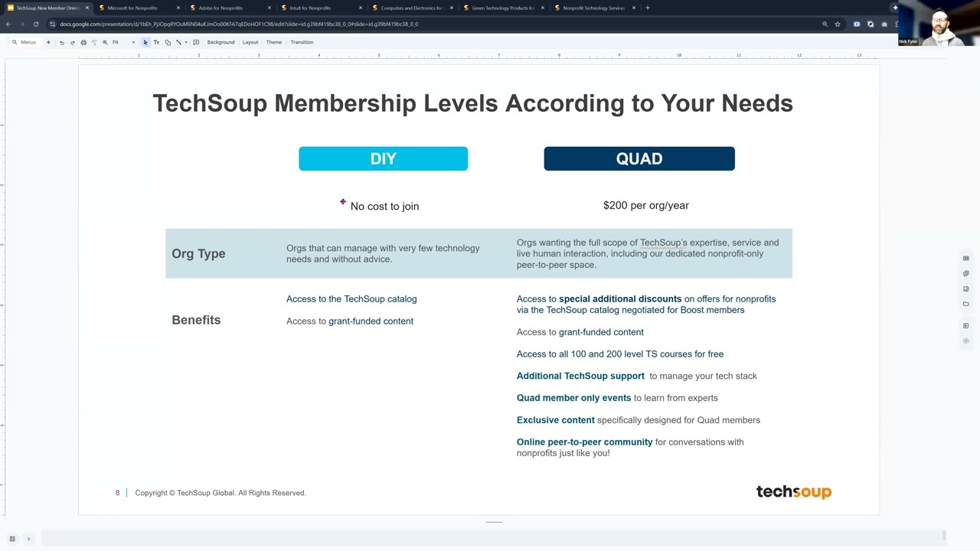The image size is (980, 551).
Task: Click 'Additional TechSoup support' text
Action: click(x=580, y=376)
